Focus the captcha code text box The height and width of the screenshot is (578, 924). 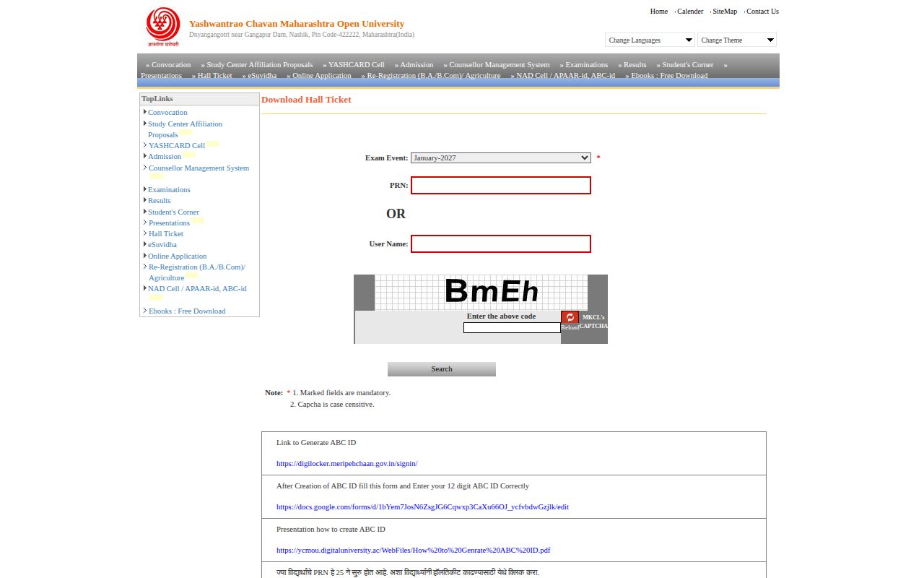pyautogui.click(x=512, y=327)
